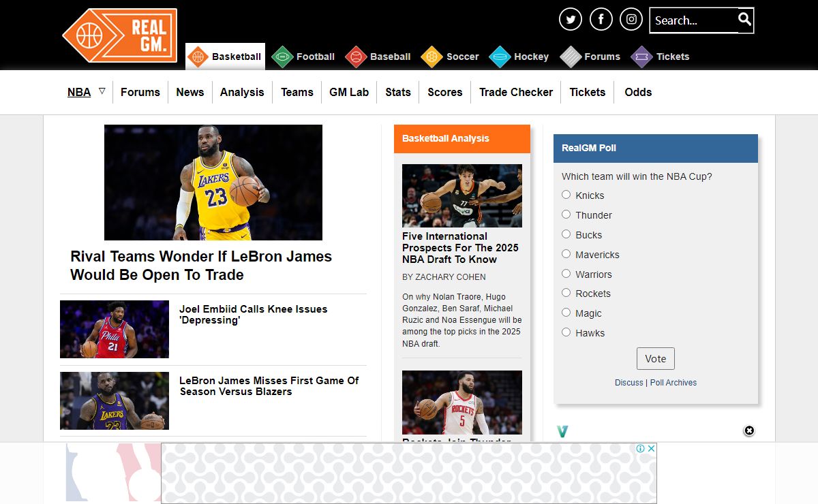The image size is (818, 504).
Task: Open LeBron James trade headline article
Action: (x=201, y=266)
